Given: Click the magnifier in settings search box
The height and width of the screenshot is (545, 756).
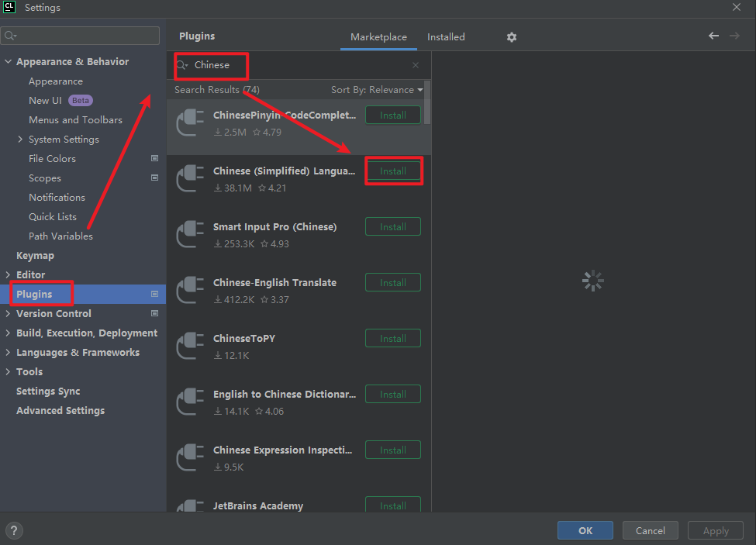Looking at the screenshot, I should click(11, 36).
